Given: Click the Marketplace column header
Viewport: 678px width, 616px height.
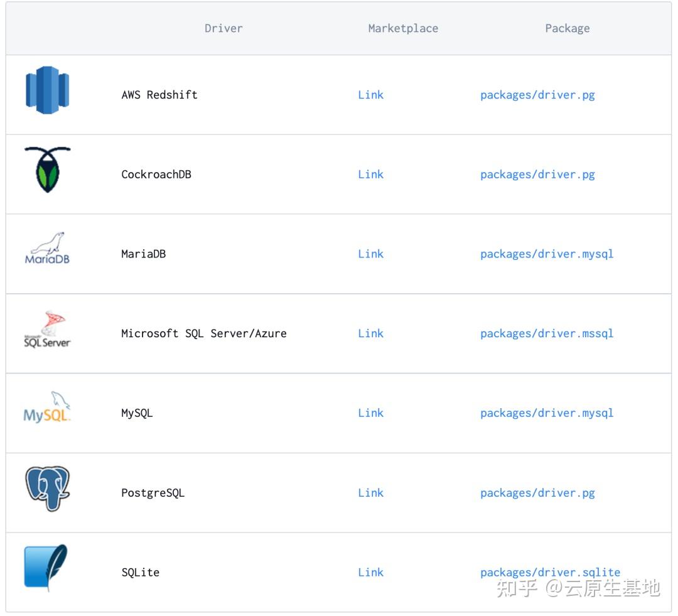Looking at the screenshot, I should (403, 28).
